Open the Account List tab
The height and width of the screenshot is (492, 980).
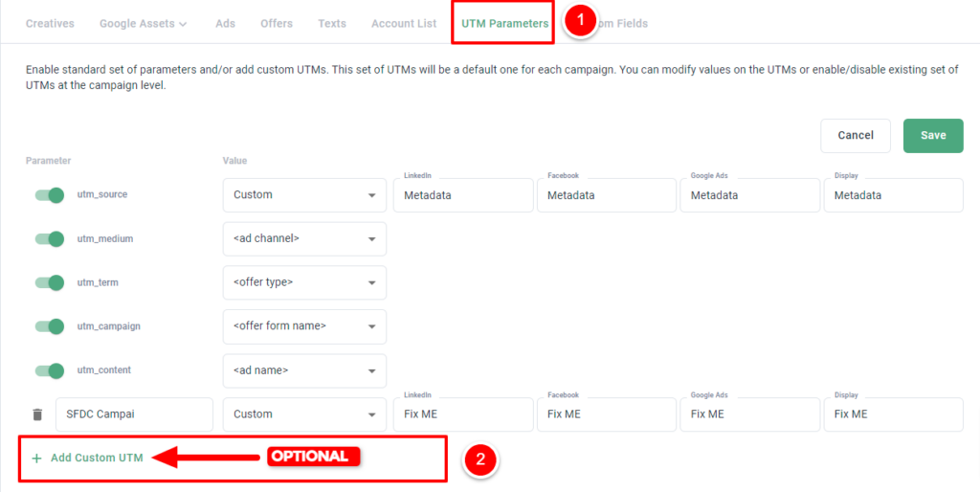pyautogui.click(x=404, y=24)
